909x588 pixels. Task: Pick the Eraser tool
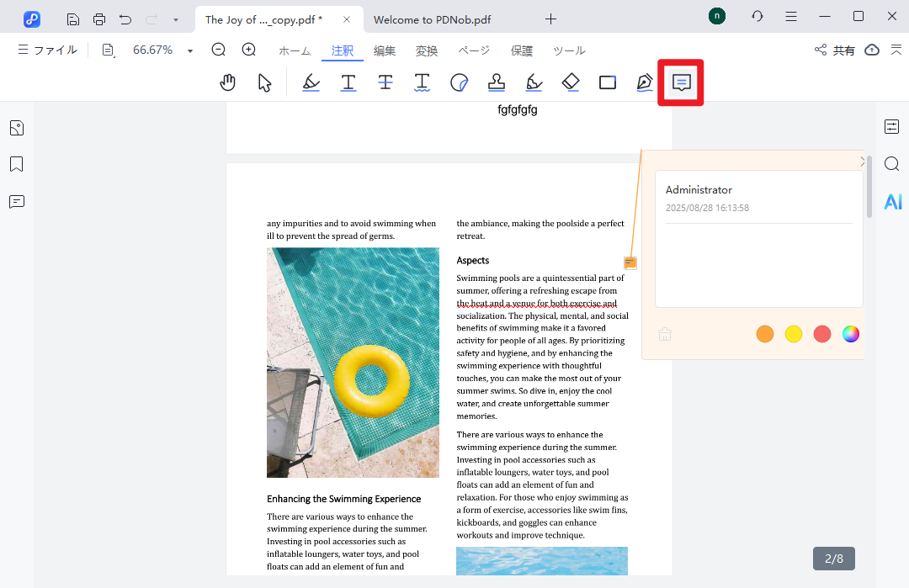point(571,82)
